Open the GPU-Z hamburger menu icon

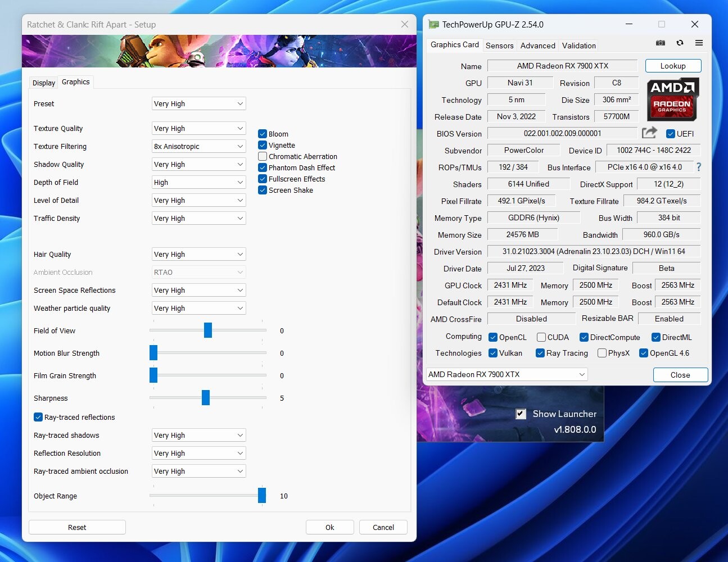pos(699,43)
